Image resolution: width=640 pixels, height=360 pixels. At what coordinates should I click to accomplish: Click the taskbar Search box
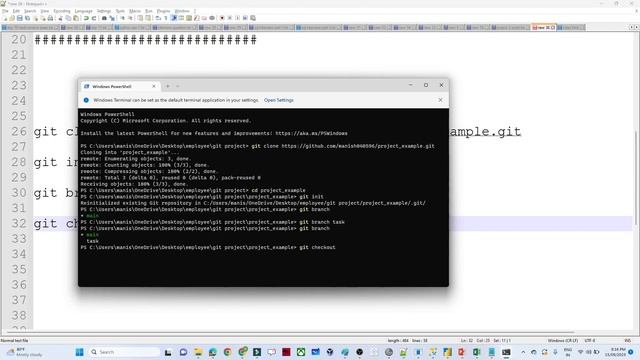coord(124,352)
